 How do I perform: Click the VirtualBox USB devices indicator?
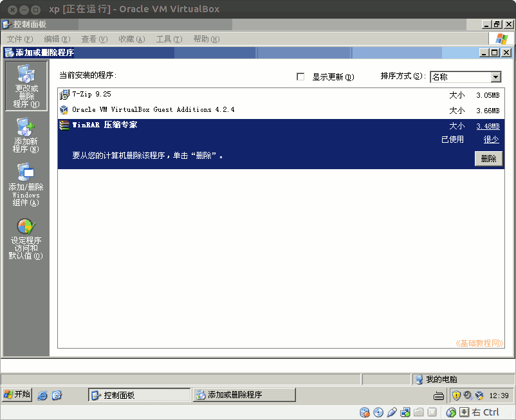coord(392,412)
